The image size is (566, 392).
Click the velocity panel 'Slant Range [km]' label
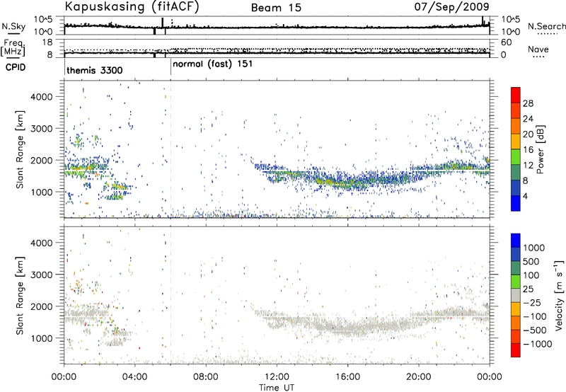[x=21, y=295]
